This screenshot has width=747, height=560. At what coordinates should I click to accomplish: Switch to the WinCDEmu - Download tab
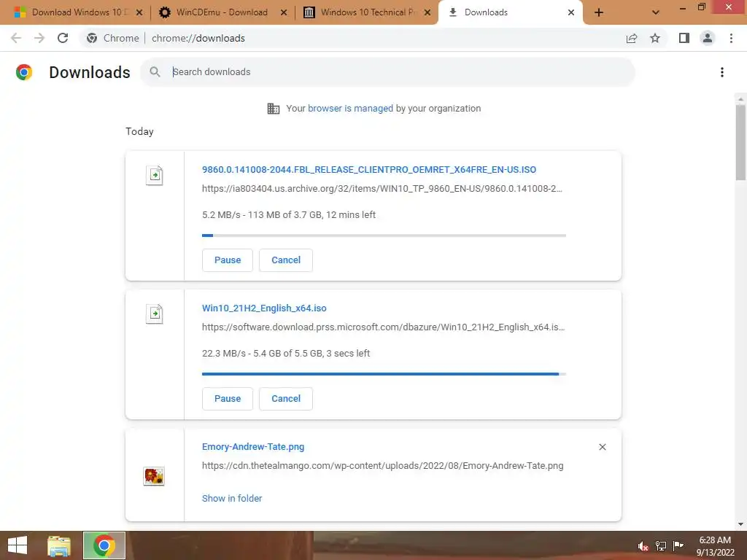point(222,12)
